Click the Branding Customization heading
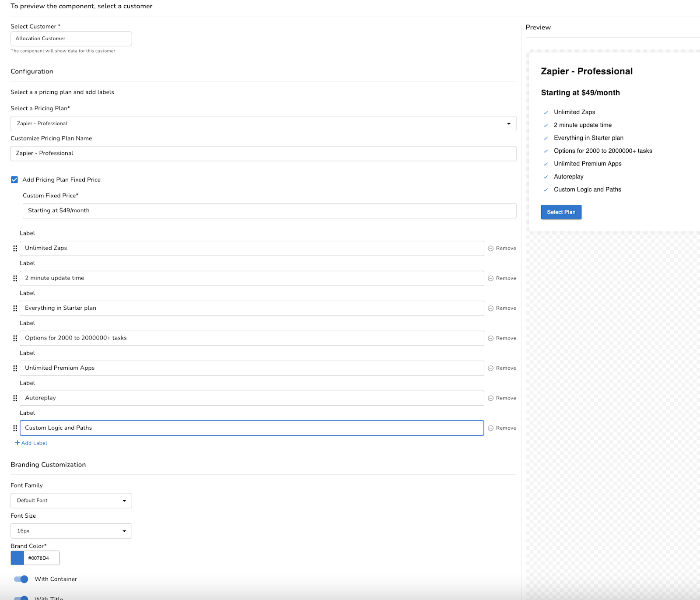Viewport: 700px width, 600px height. tap(48, 465)
